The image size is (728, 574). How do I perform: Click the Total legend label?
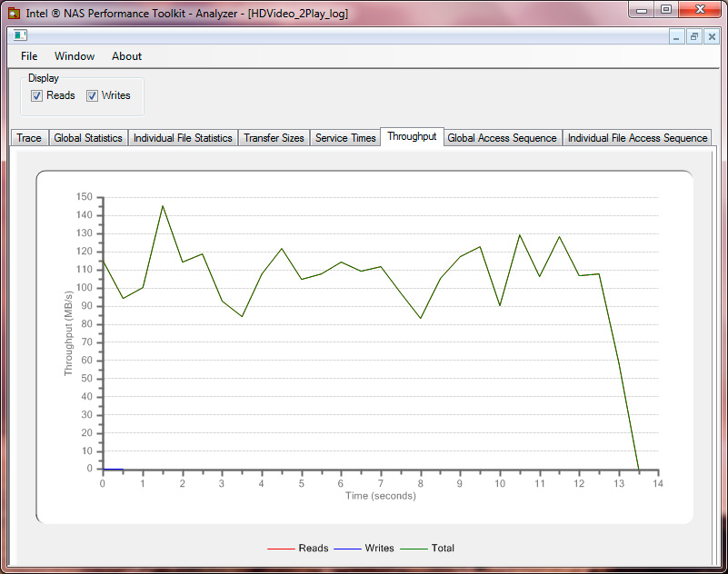[443, 548]
